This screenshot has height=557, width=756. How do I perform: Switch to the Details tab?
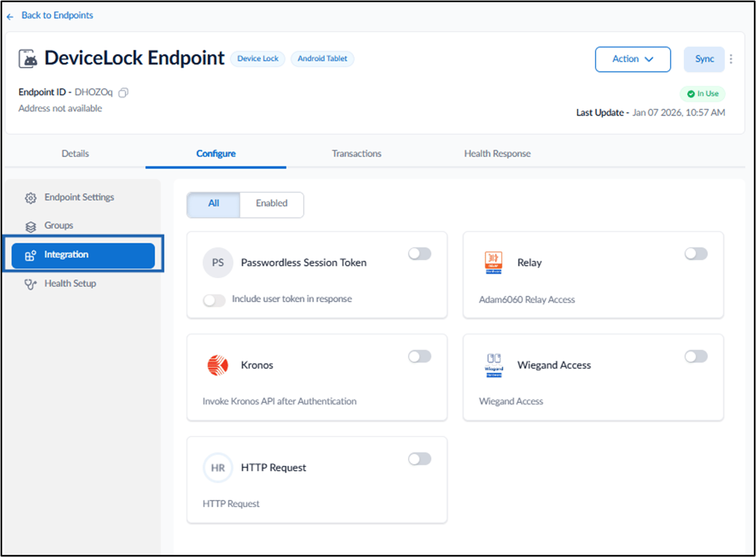point(75,154)
